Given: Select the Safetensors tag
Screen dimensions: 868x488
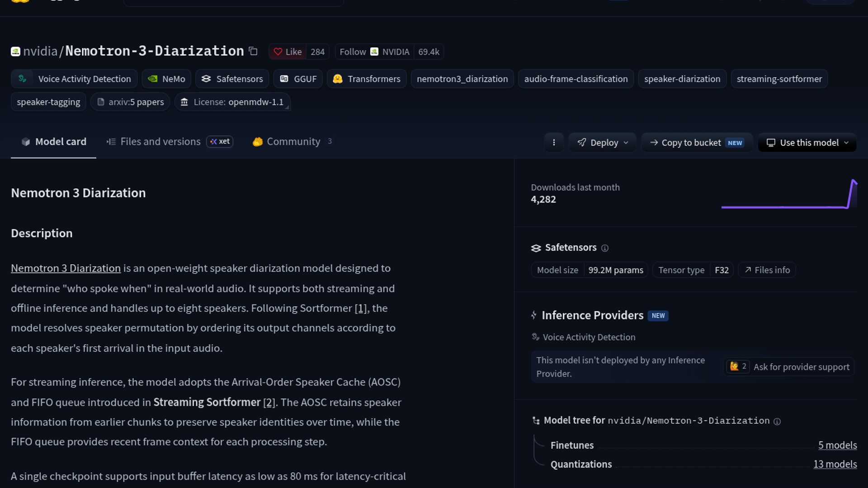Looking at the screenshot, I should pos(232,79).
